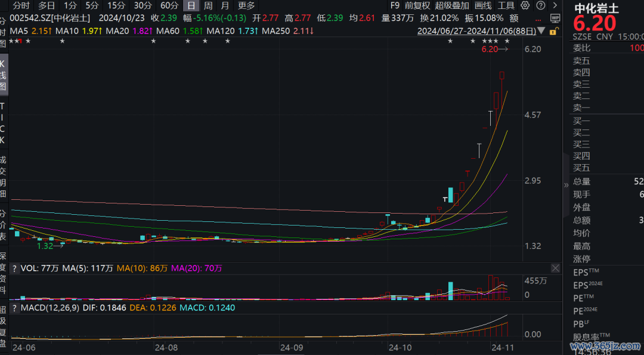This screenshot has width=644, height=355.
Task: Toggle 超级叠加 overlay mode
Action: [452, 5]
